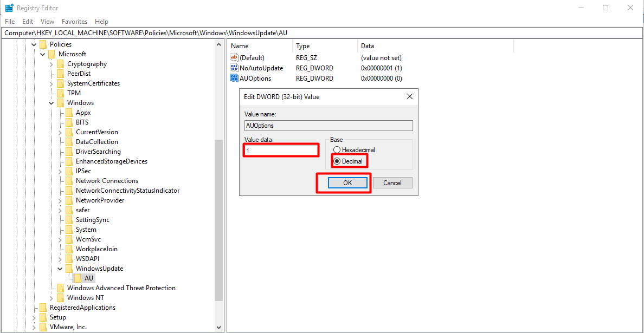Cancel the Edit DWORD dialog
Image resolution: width=644 pixels, height=333 pixels.
392,183
